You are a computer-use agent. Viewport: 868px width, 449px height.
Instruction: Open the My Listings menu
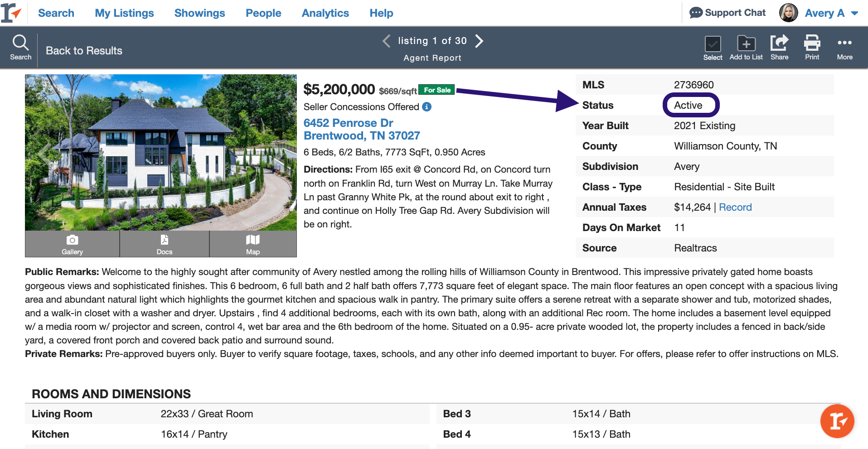tap(124, 13)
